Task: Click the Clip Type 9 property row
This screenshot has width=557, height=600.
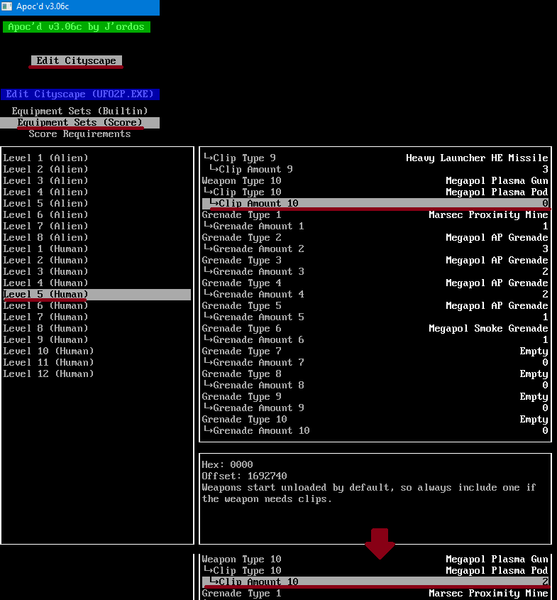Action: pyautogui.click(x=375, y=158)
